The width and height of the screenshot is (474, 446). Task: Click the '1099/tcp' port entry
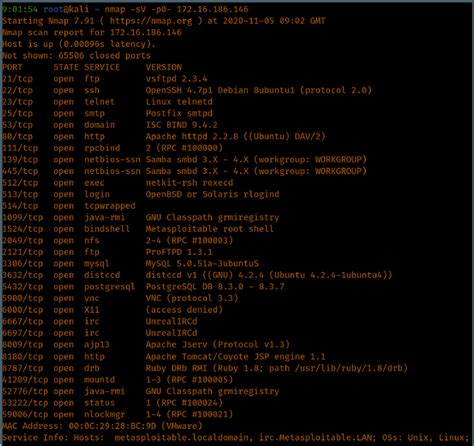coord(23,218)
